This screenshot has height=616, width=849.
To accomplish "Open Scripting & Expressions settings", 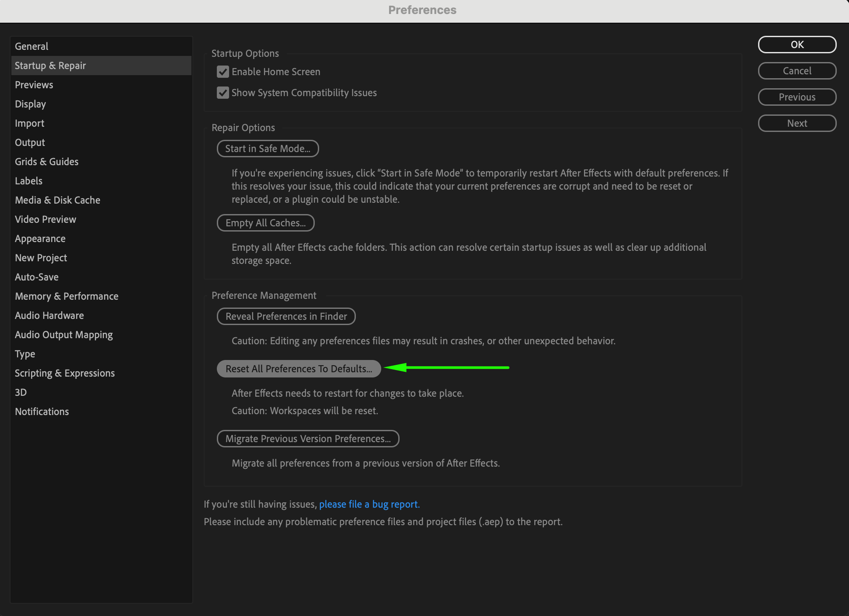I will click(x=65, y=373).
